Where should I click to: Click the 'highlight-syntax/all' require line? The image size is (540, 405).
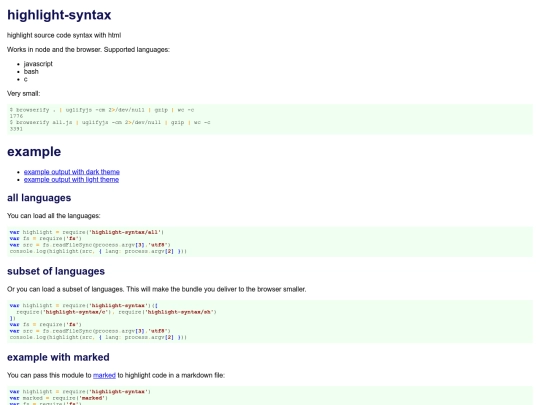[87, 232]
